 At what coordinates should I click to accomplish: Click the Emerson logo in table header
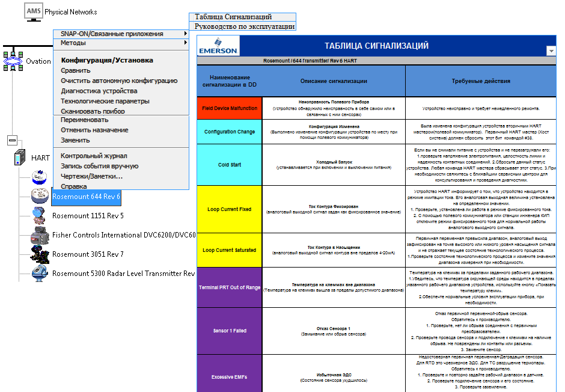point(218,46)
